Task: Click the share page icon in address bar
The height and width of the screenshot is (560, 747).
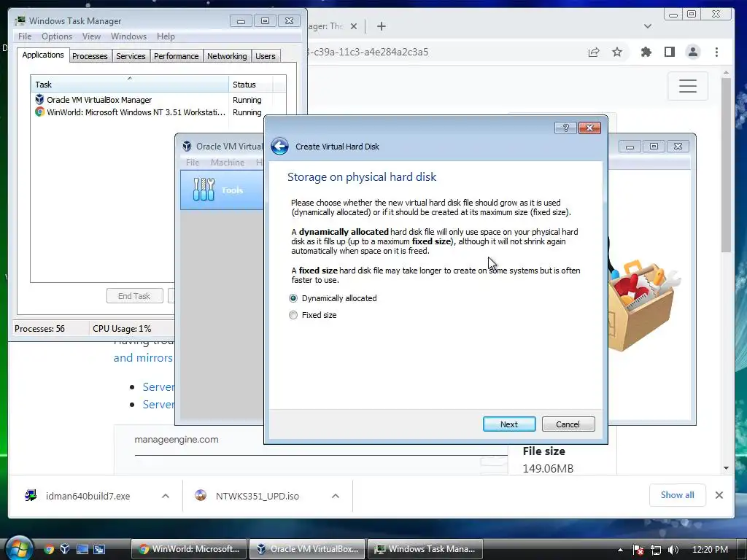Action: [x=594, y=52]
